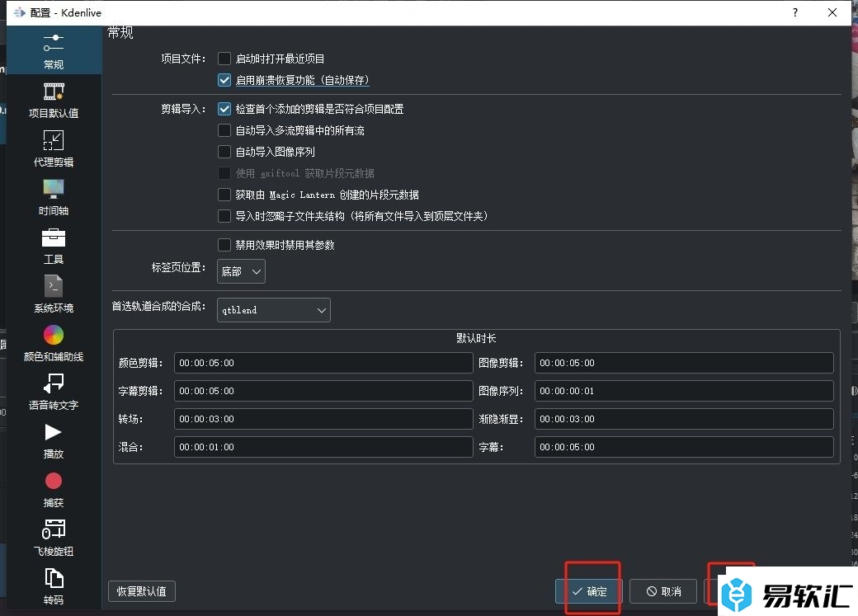The width and height of the screenshot is (858, 616).
Task: Click the 字幕剪辑 duration field
Action: click(323, 391)
